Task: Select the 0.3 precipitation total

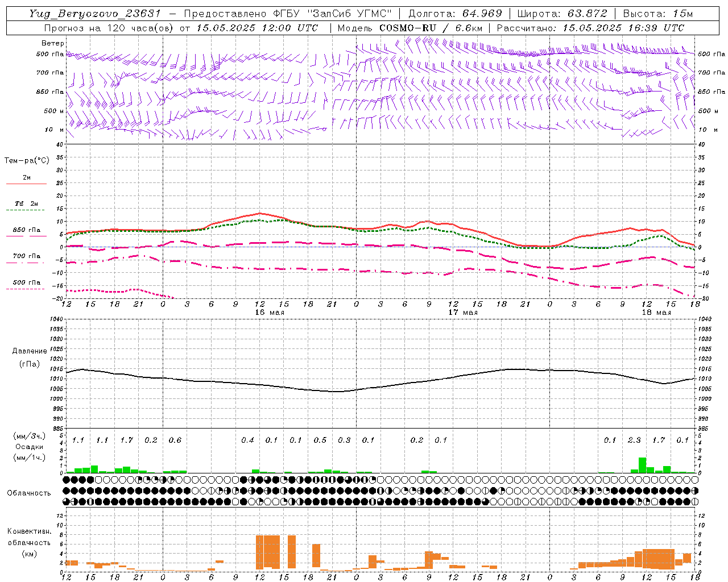Action: pyautogui.click(x=344, y=440)
